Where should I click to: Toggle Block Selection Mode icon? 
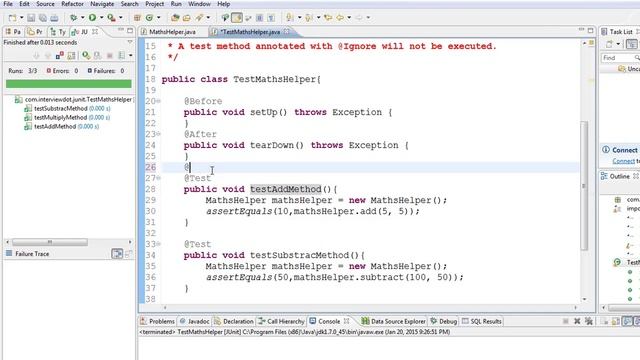coord(259,18)
